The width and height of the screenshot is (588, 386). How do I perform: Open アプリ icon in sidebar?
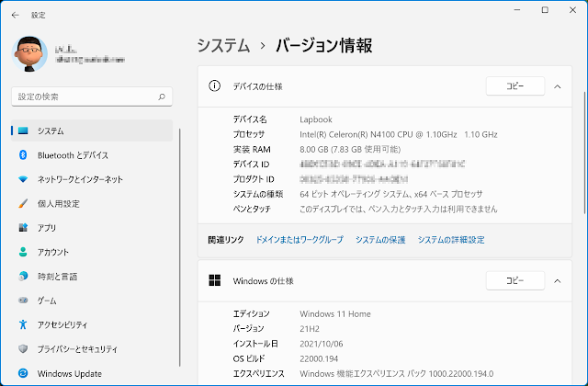(x=23, y=228)
